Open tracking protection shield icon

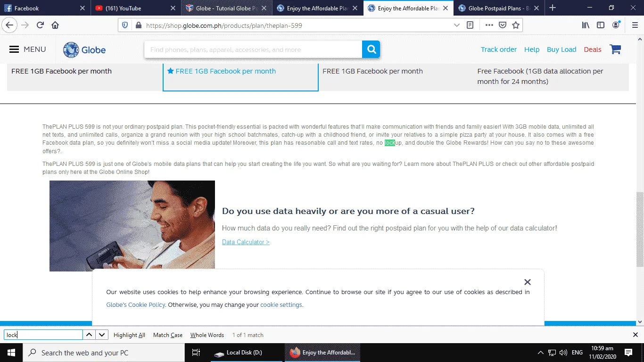(125, 25)
